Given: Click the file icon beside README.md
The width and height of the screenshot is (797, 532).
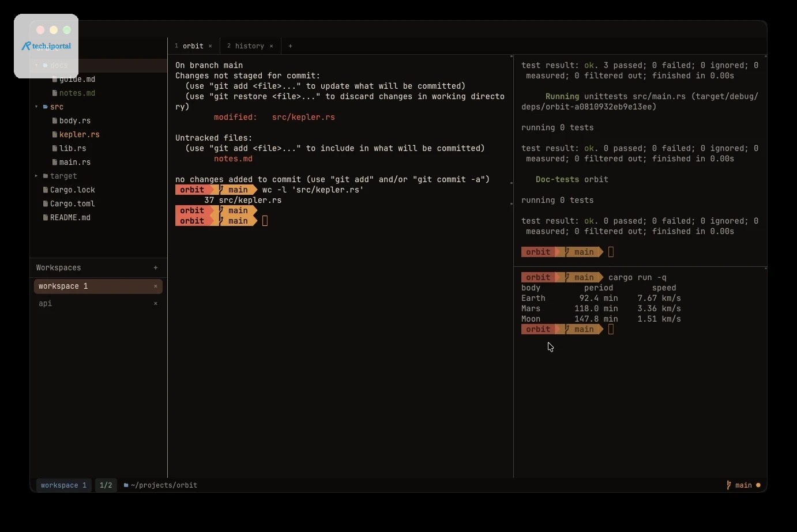Looking at the screenshot, I should [46, 217].
